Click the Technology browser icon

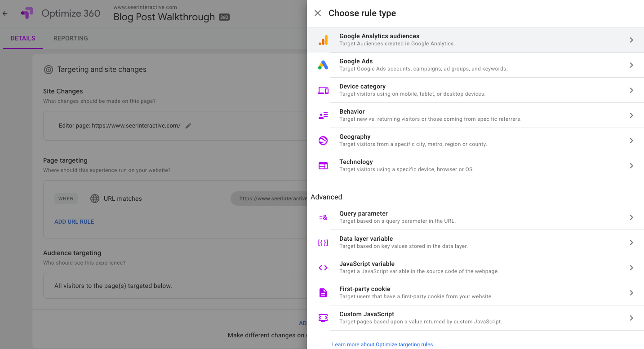tap(323, 166)
